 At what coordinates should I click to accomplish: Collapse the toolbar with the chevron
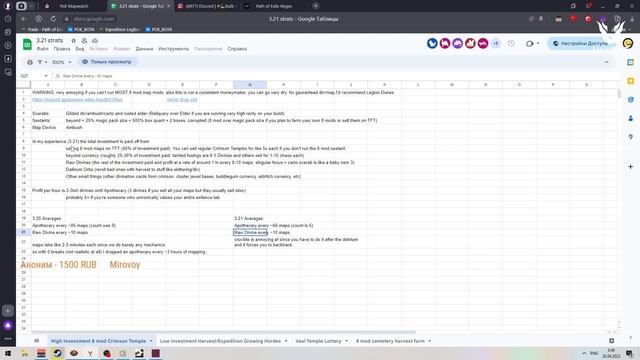click(606, 62)
